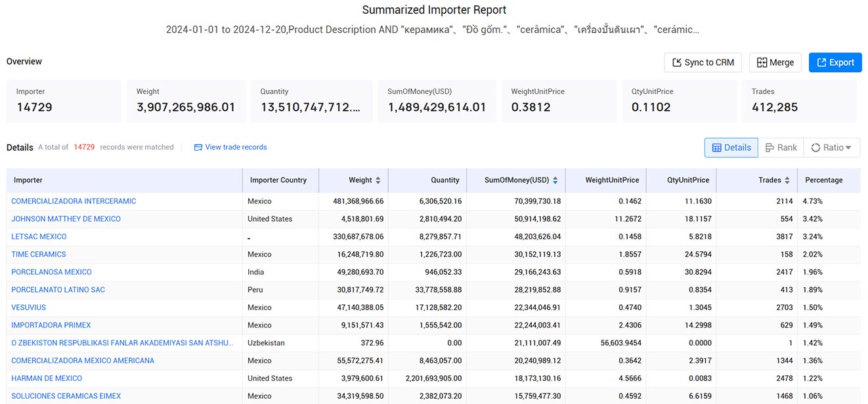
Task: Click trades value 3817
Action: (784, 237)
